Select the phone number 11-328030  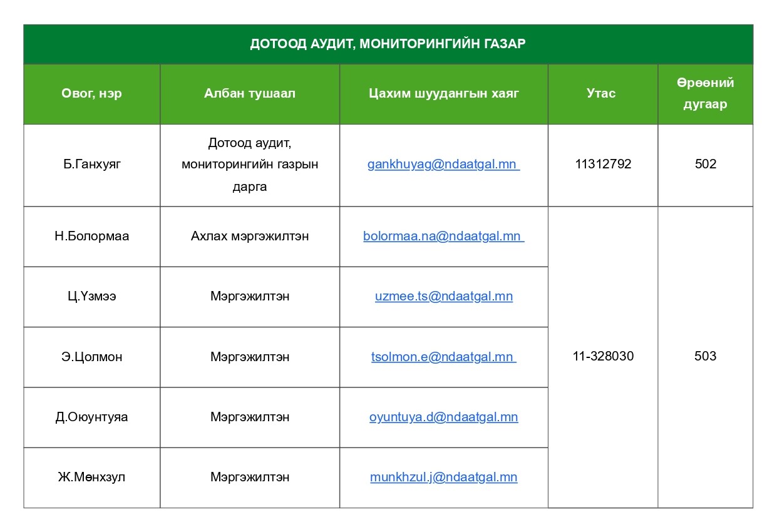[602, 356]
